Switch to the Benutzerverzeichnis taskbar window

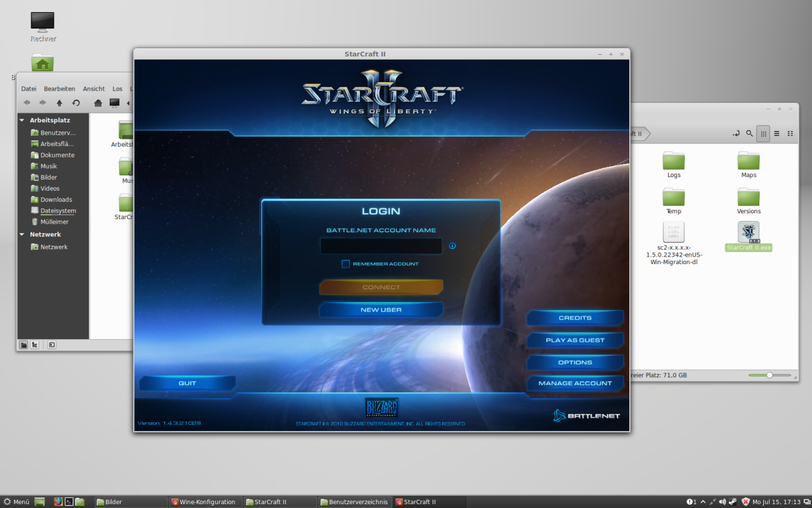[x=354, y=502]
